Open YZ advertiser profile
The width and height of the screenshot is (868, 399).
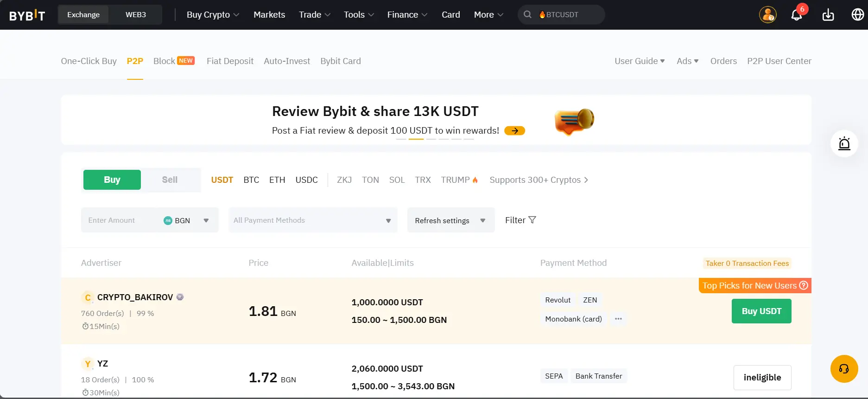point(102,364)
